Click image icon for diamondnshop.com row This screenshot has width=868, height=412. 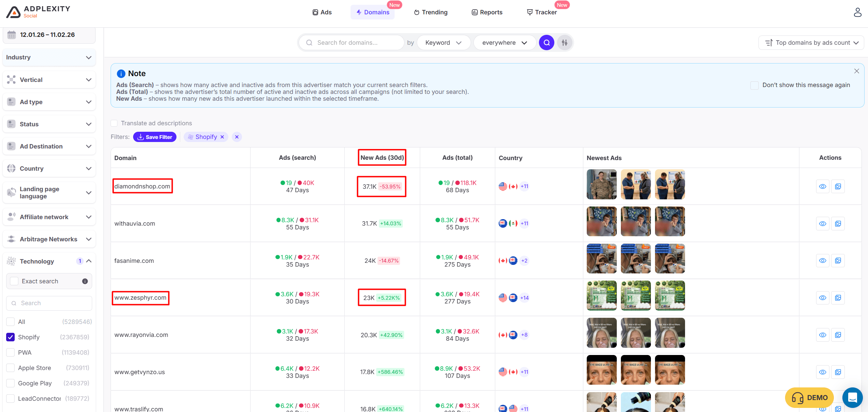pos(838,186)
